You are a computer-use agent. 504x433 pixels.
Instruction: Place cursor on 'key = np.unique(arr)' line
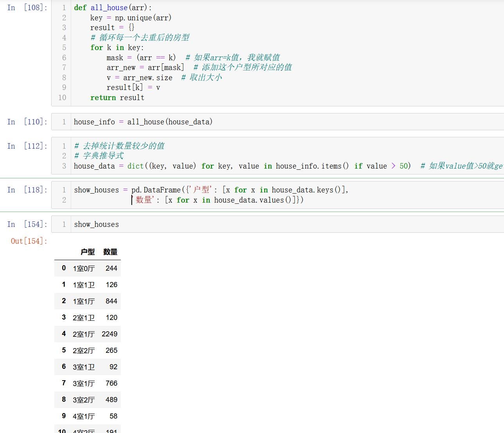pos(131,18)
